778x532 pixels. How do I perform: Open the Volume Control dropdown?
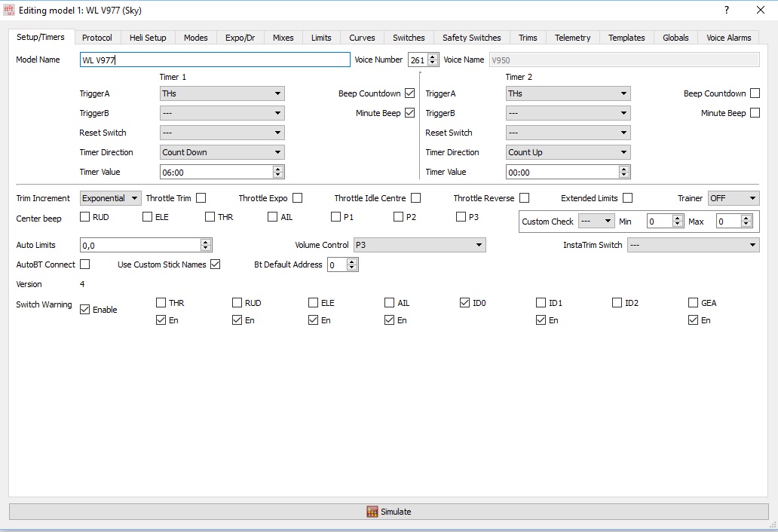tap(419, 245)
